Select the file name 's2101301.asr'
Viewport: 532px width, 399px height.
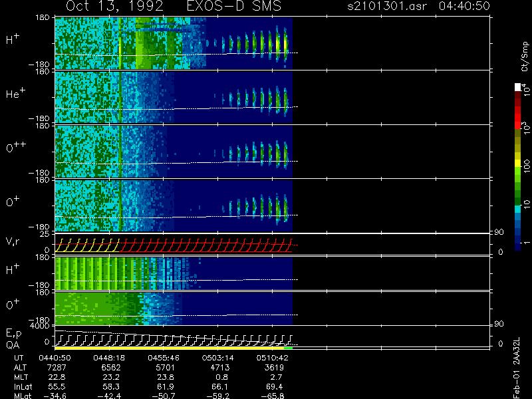click(387, 6)
